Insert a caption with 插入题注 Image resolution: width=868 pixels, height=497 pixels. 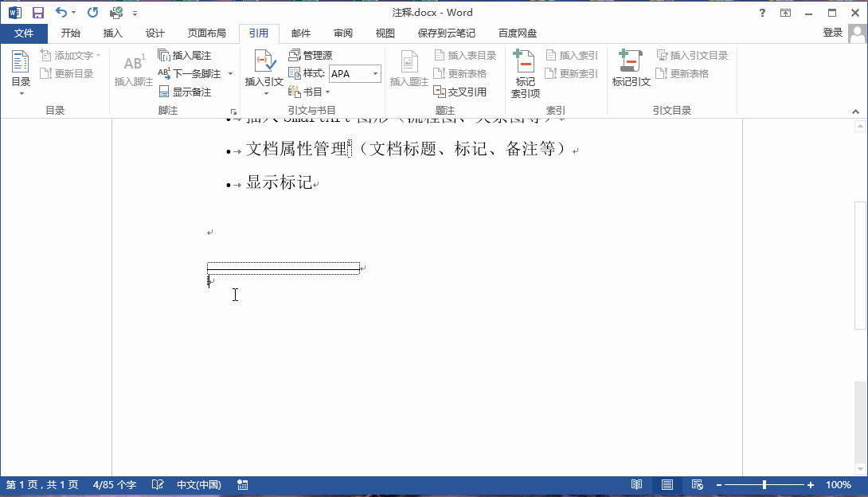point(409,68)
